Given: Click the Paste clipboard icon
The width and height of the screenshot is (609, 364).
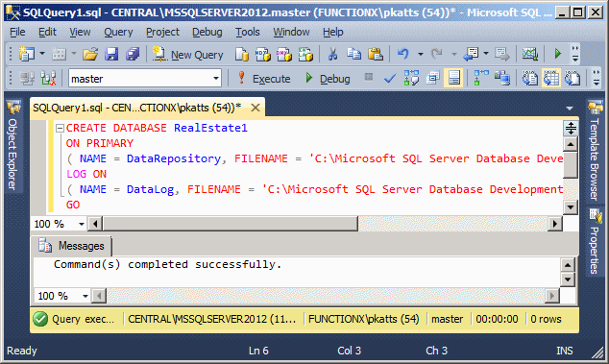Looking at the screenshot, I should click(376, 54).
